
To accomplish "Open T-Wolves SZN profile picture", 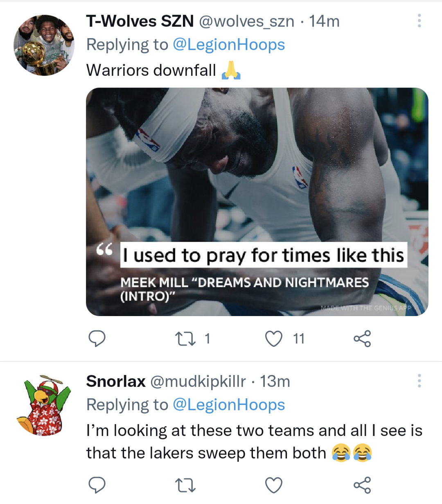I will [x=44, y=45].
